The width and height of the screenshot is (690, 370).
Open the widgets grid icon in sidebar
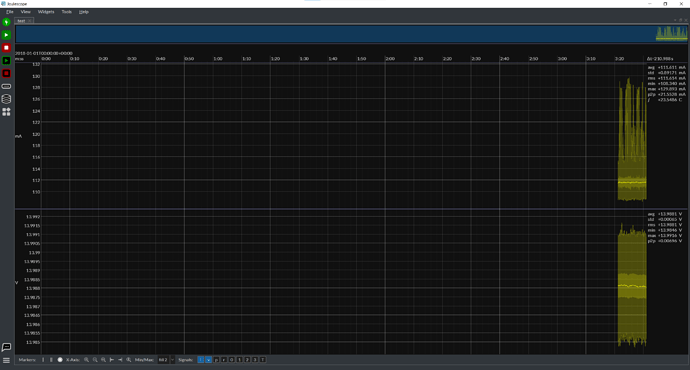coord(6,112)
